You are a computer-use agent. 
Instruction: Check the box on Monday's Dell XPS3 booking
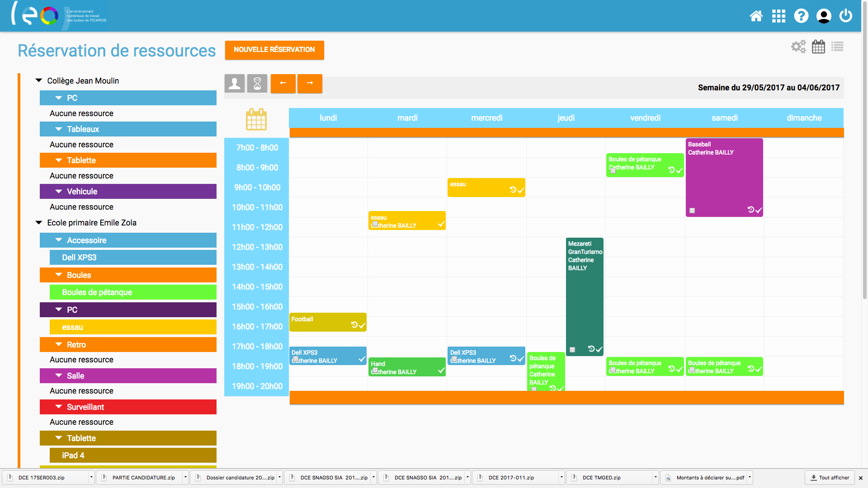coord(295,359)
